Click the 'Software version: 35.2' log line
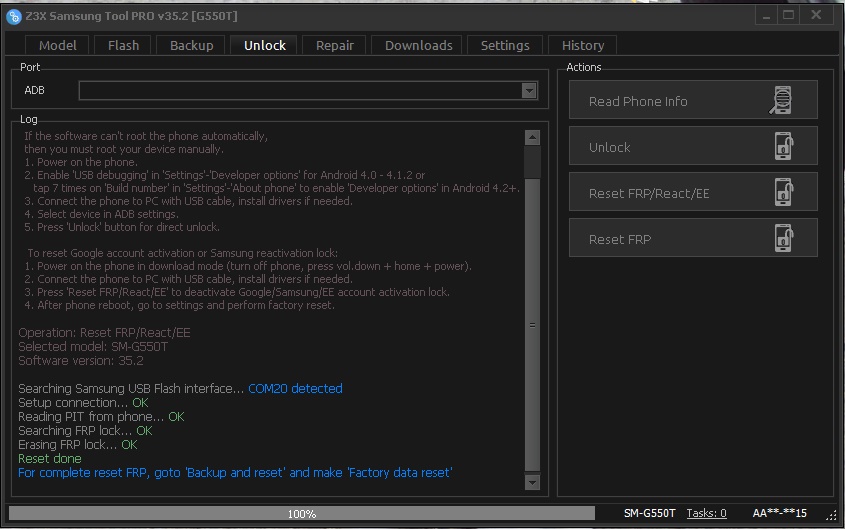Image resolution: width=845 pixels, height=529 pixels. [x=81, y=360]
